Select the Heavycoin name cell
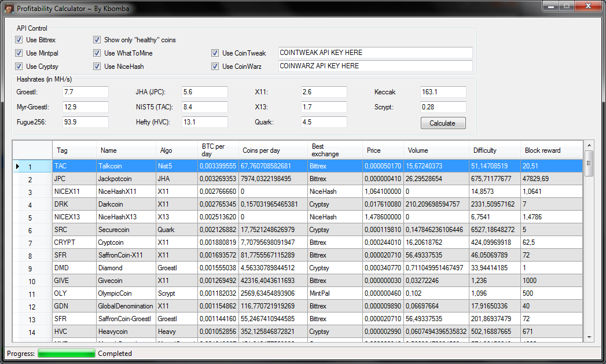Screen dimensions: 606x364 pyautogui.click(x=126, y=332)
